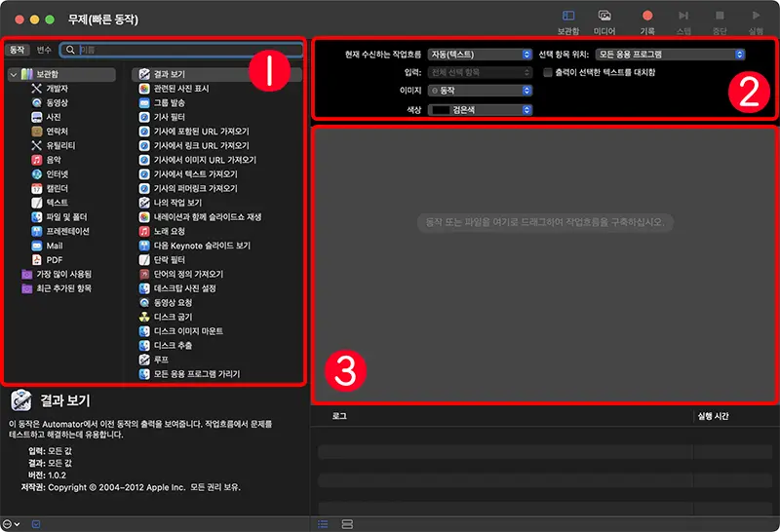Select the 텍스트 category icon

click(x=36, y=203)
